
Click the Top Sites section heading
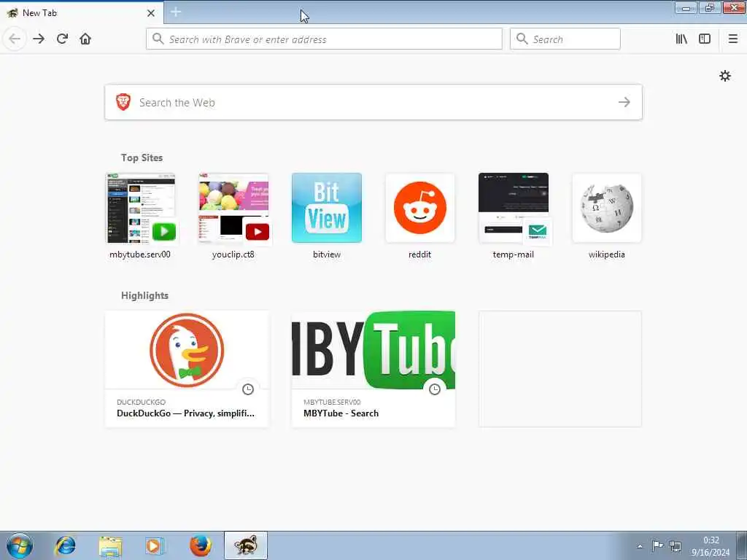point(142,157)
